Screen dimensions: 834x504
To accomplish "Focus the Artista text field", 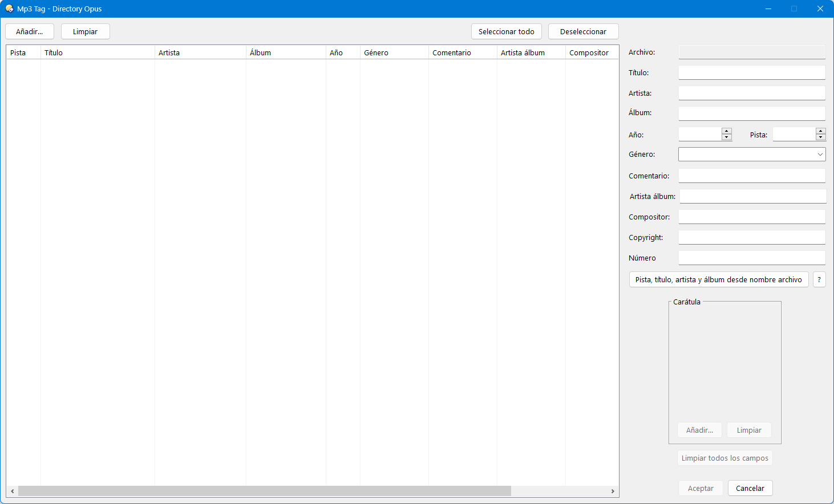I will point(751,94).
